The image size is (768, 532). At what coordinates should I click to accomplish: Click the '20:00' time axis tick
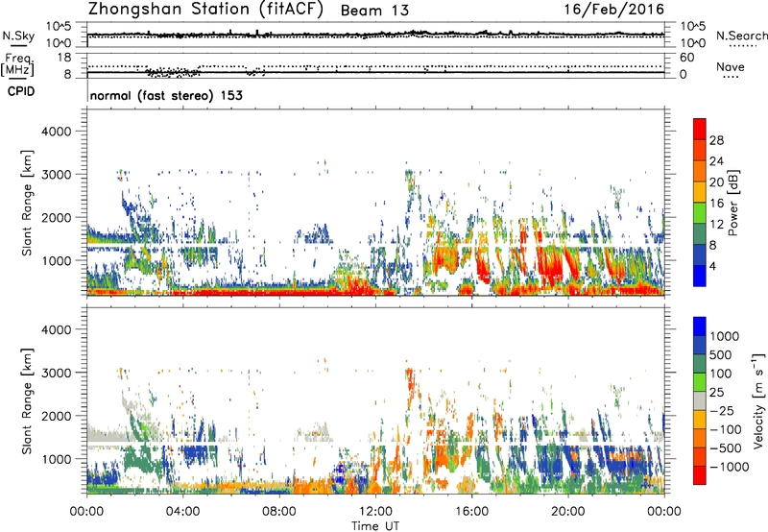point(567,512)
